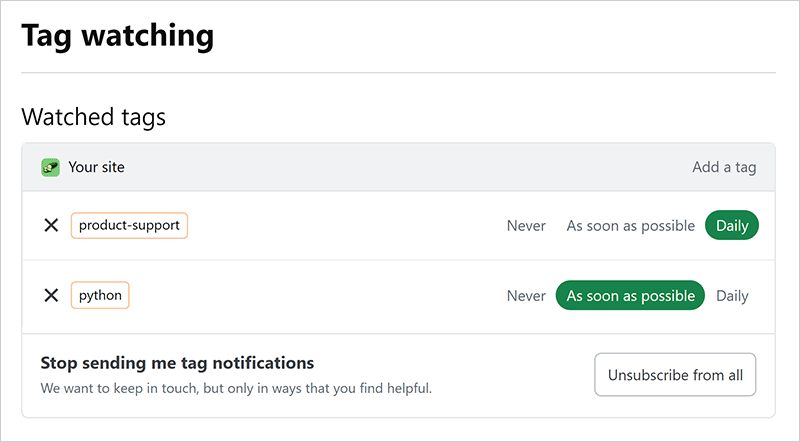
Task: Click the Add a tag link
Action: [724, 167]
